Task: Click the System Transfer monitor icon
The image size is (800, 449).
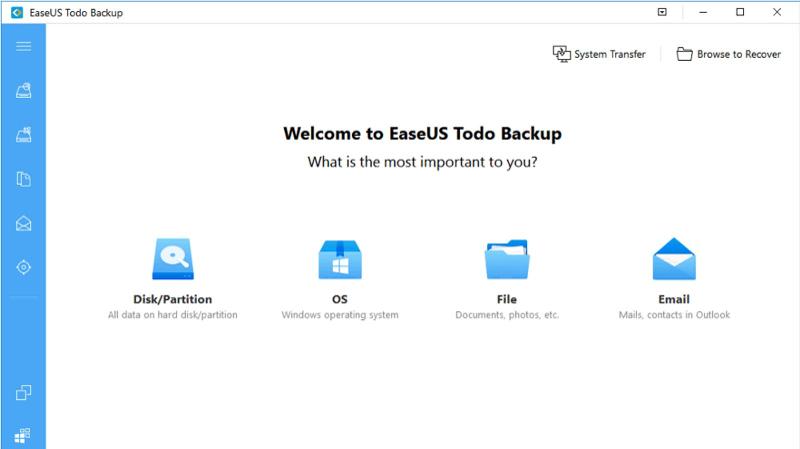Action: click(x=562, y=54)
